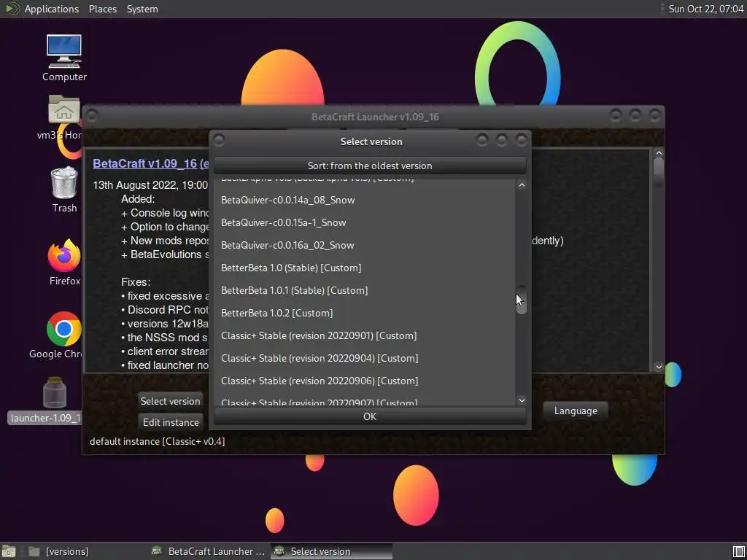Toggle Sort: from the oldest version
Image resolution: width=747 pixels, height=560 pixels.
click(370, 166)
